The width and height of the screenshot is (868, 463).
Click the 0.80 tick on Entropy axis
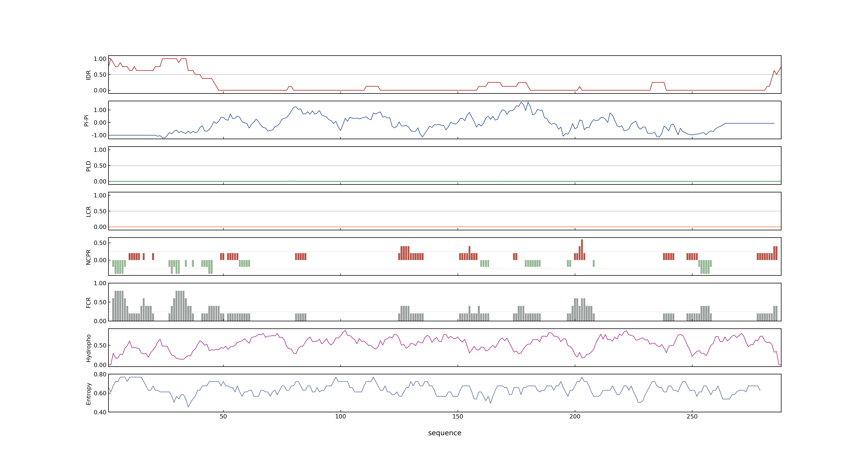(100, 374)
